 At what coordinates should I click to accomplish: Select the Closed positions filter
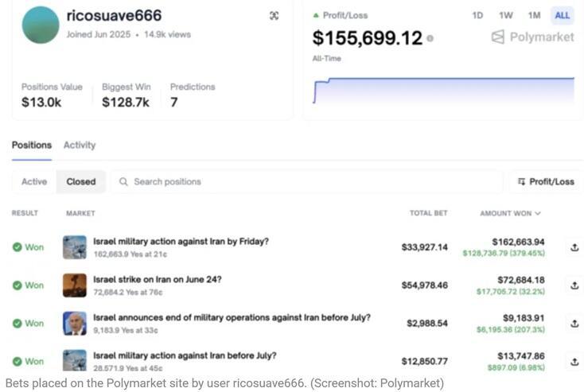[x=81, y=181]
